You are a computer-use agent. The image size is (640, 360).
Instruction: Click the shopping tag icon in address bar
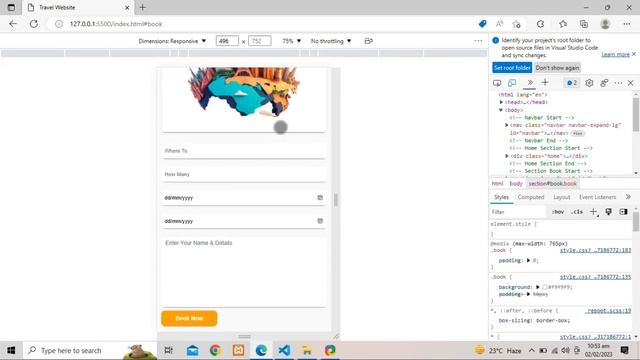click(482, 24)
